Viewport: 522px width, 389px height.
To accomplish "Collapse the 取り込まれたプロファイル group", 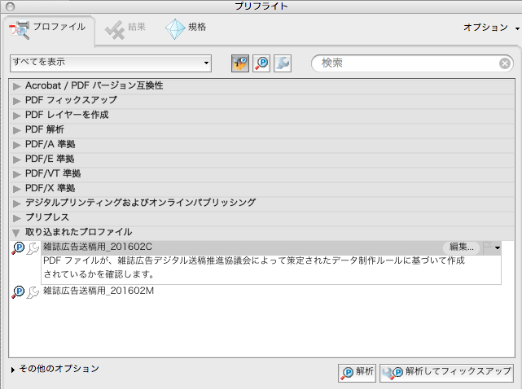I will 16,232.
